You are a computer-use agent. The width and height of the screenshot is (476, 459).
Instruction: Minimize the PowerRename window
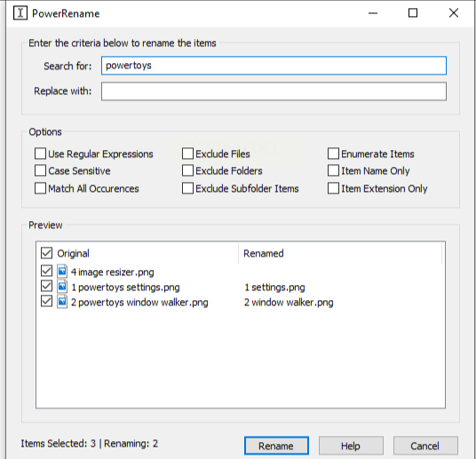tap(373, 13)
